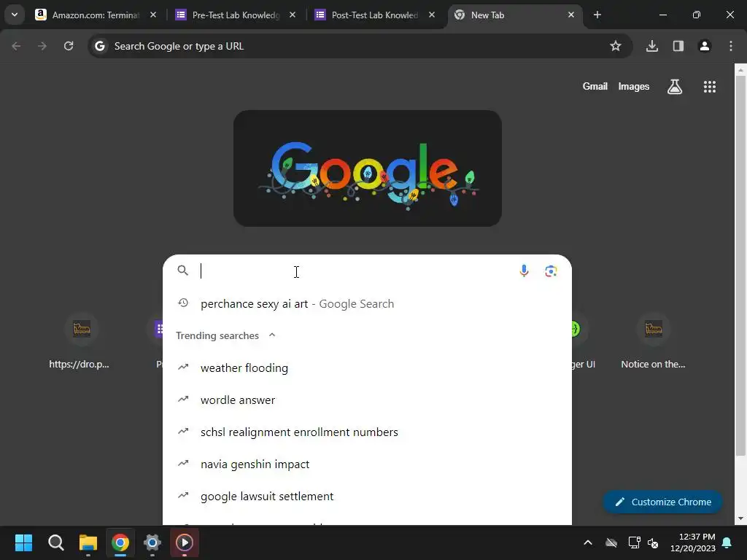Open a new tab with plus button
Image resolution: width=747 pixels, height=560 pixels.
coord(597,15)
